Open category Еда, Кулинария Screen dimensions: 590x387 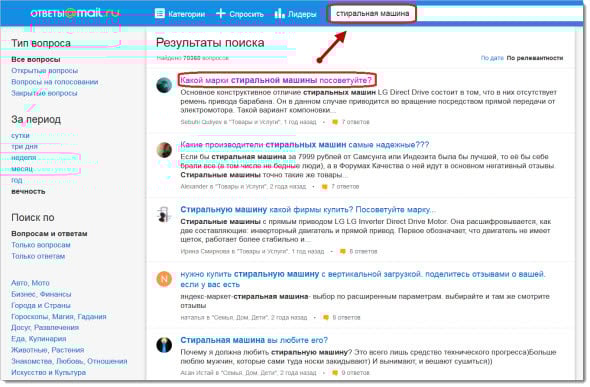[x=38, y=339]
